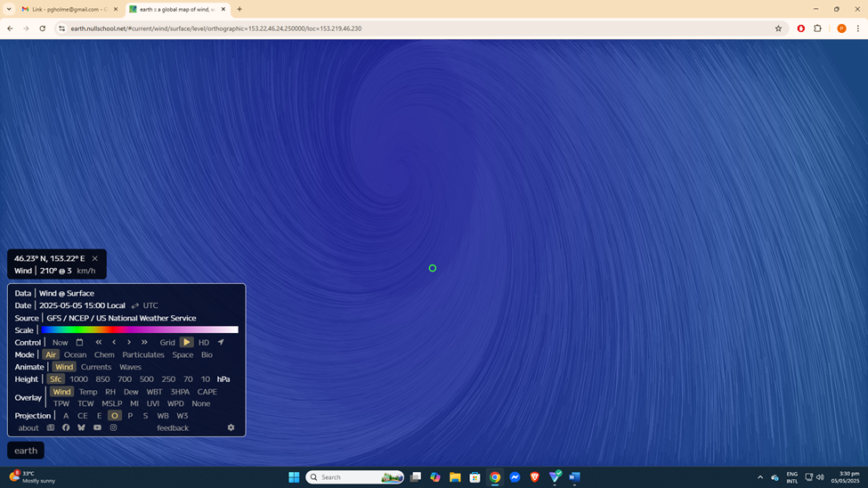Switch to the Gmail Link tab
This screenshot has height=488, width=868.
(69, 10)
